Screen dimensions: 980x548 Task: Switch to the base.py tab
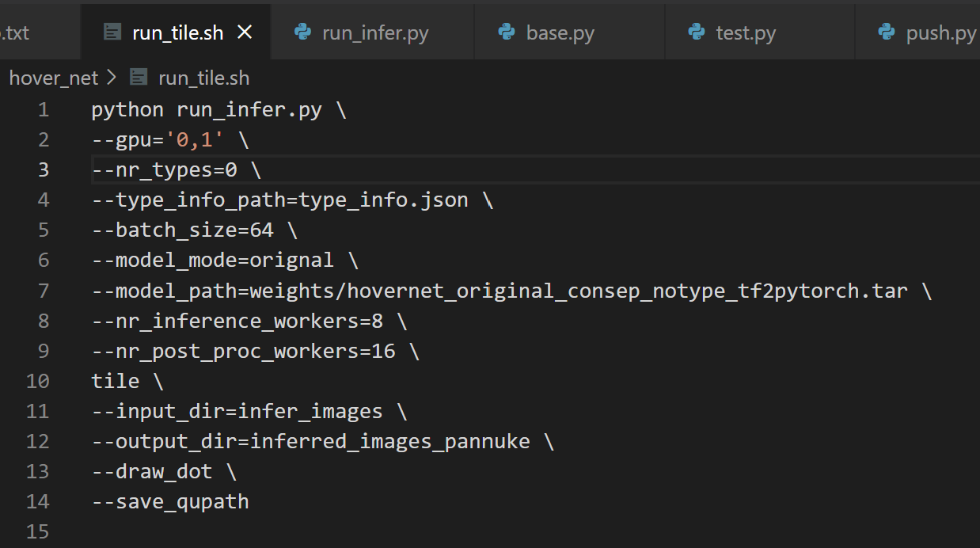[x=559, y=32]
